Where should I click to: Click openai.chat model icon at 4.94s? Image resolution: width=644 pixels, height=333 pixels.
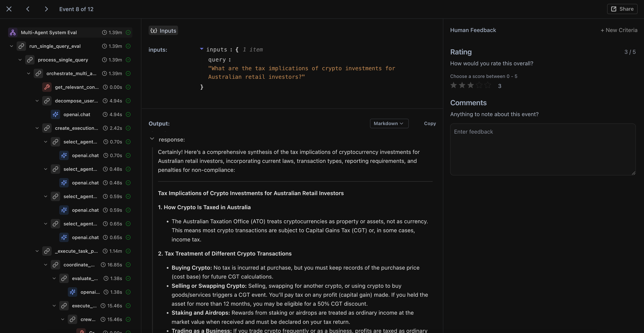tap(55, 114)
